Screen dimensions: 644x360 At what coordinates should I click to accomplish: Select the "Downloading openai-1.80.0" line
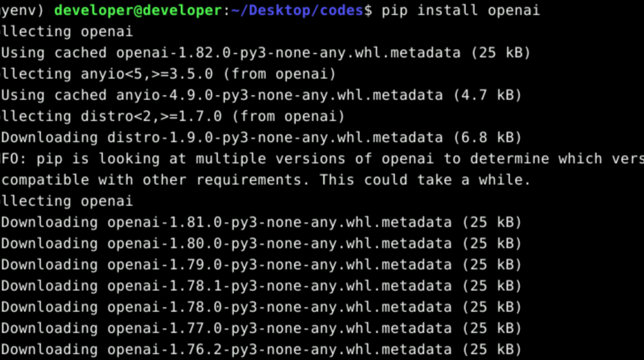261,244
